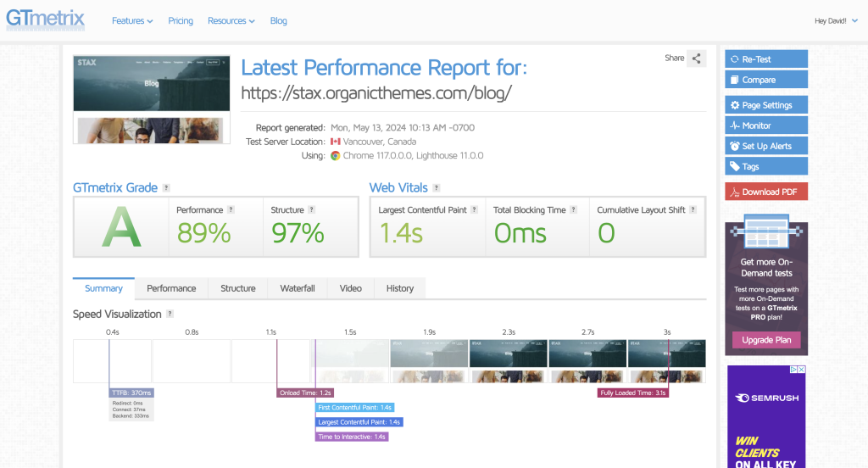Expand the Features dropdown menu
The height and width of the screenshot is (468, 868).
coord(132,21)
